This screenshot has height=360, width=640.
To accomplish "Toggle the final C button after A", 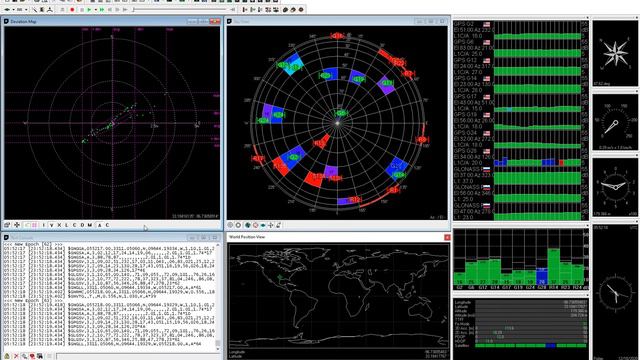I will [107, 225].
